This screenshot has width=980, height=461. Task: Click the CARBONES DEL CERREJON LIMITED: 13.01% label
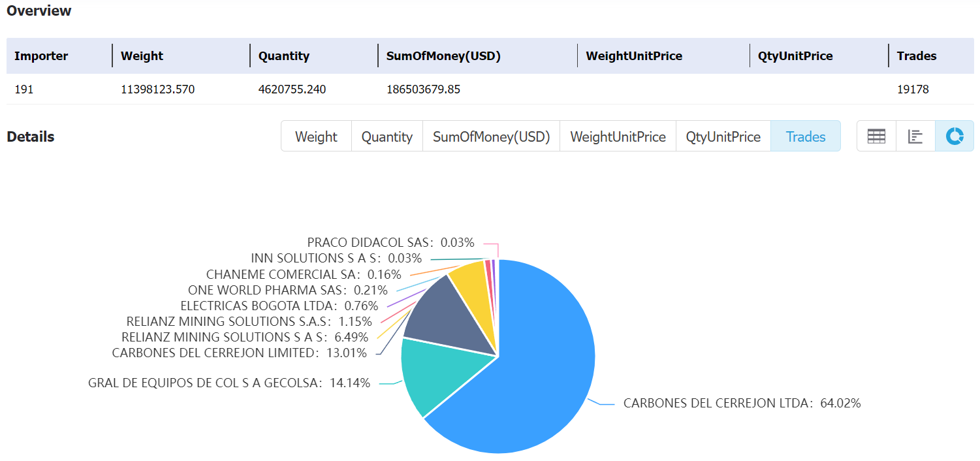[x=240, y=353]
